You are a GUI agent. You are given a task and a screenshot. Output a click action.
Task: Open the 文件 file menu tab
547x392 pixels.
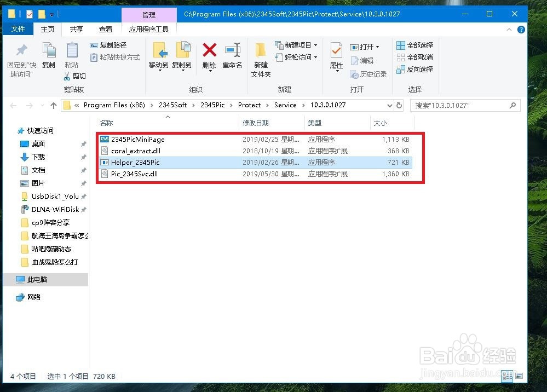coord(18,29)
